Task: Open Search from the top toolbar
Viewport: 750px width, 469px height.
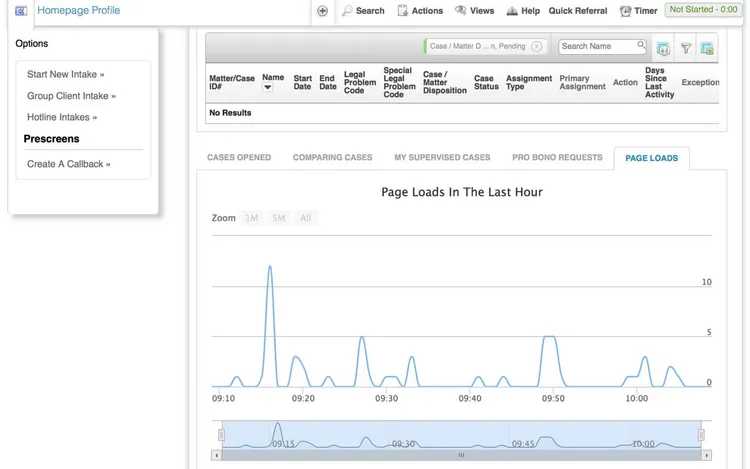Action: pos(362,11)
